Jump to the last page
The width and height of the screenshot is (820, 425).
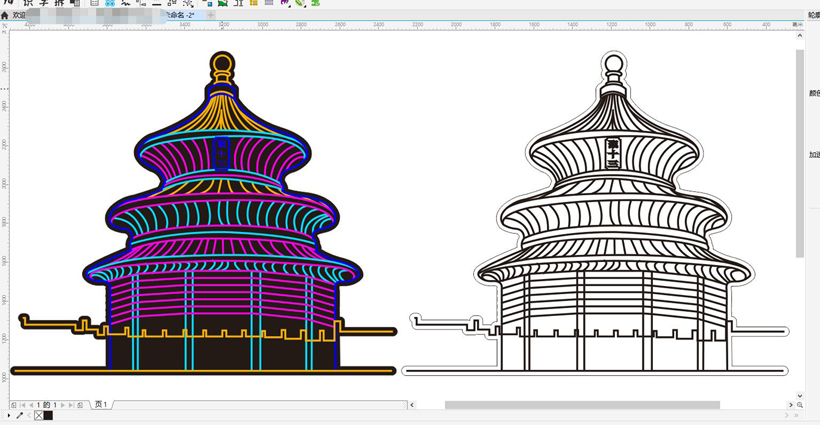tap(72, 405)
